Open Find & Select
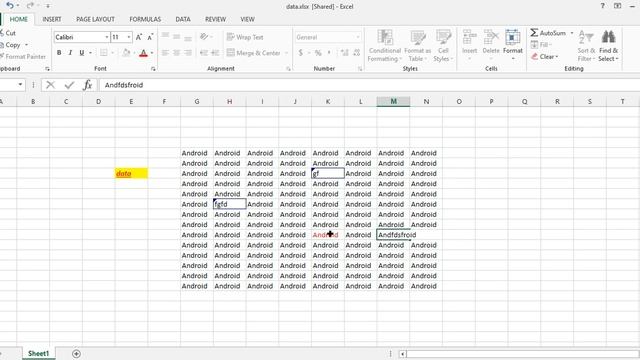 (608, 46)
